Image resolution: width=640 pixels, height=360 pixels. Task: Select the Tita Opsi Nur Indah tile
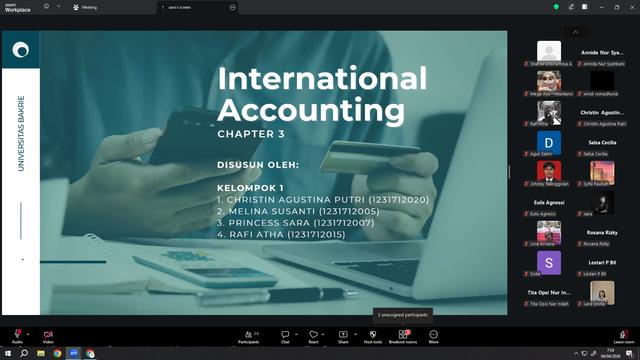549,294
